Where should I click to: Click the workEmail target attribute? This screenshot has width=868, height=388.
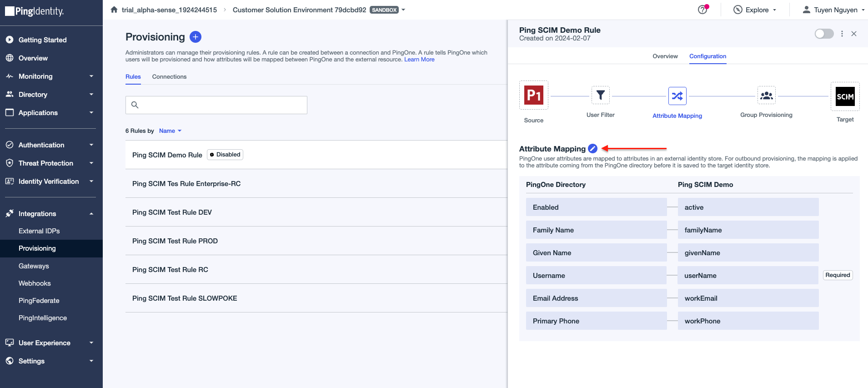(x=748, y=298)
